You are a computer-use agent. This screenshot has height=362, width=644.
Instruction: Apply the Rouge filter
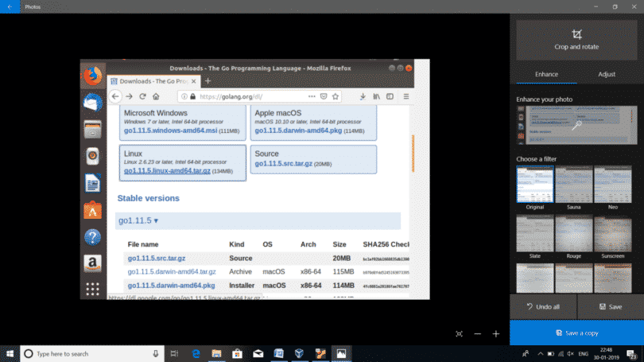574,233
